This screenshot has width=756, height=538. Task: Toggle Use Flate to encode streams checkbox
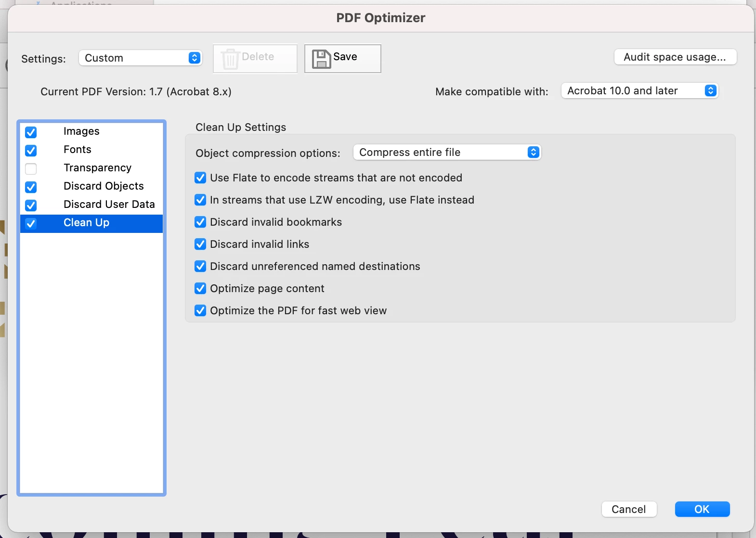pyautogui.click(x=200, y=178)
